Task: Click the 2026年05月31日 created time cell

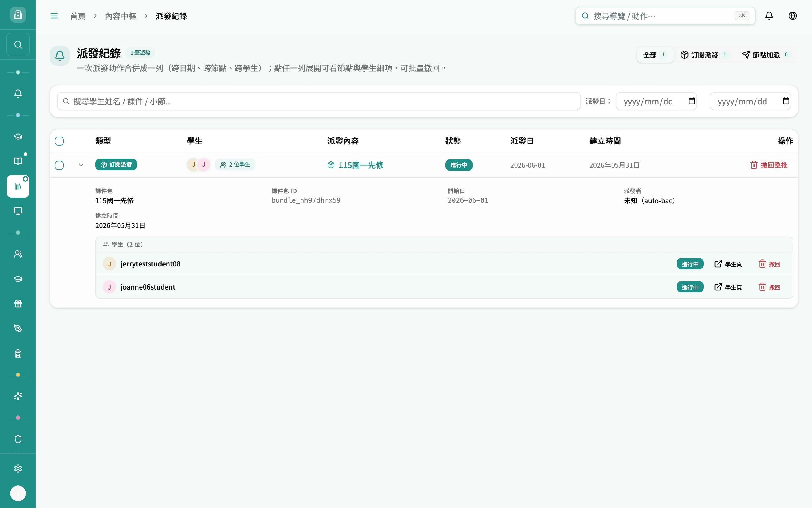Action: pyautogui.click(x=614, y=165)
